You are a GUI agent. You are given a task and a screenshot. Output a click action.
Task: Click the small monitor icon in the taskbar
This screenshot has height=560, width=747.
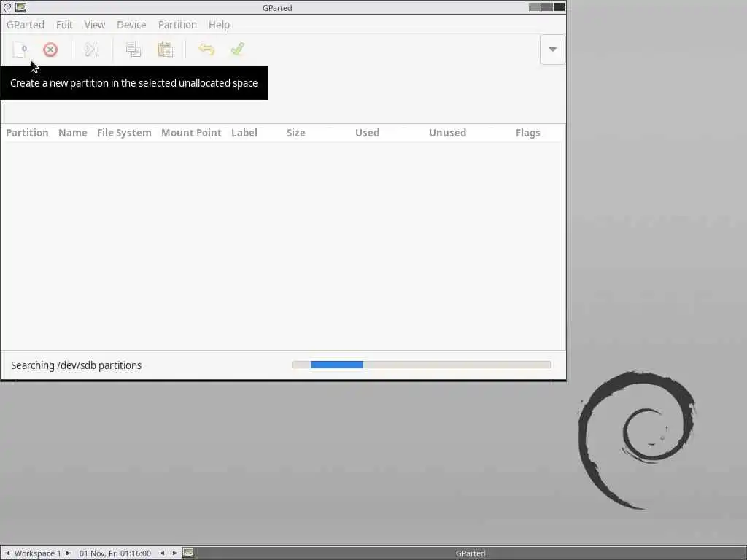point(188,553)
